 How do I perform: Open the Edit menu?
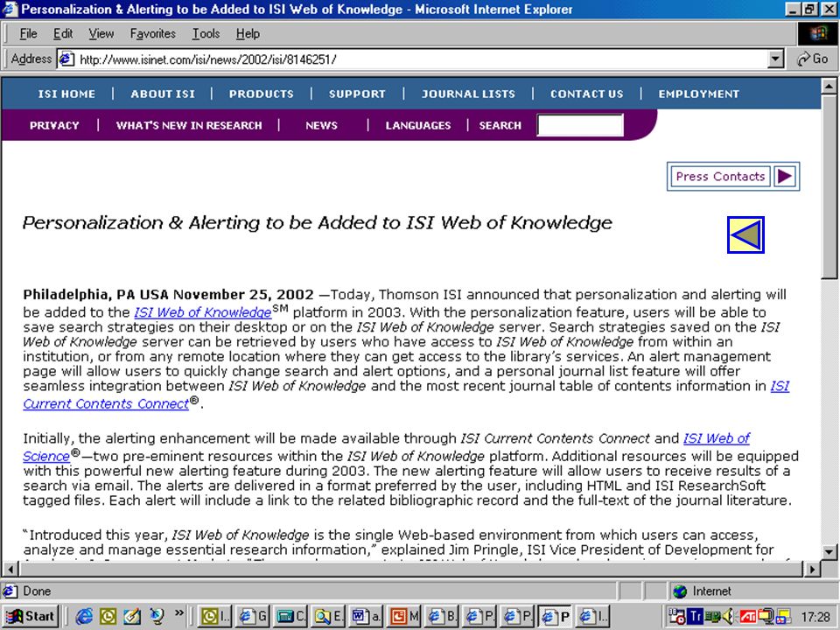[x=63, y=34]
